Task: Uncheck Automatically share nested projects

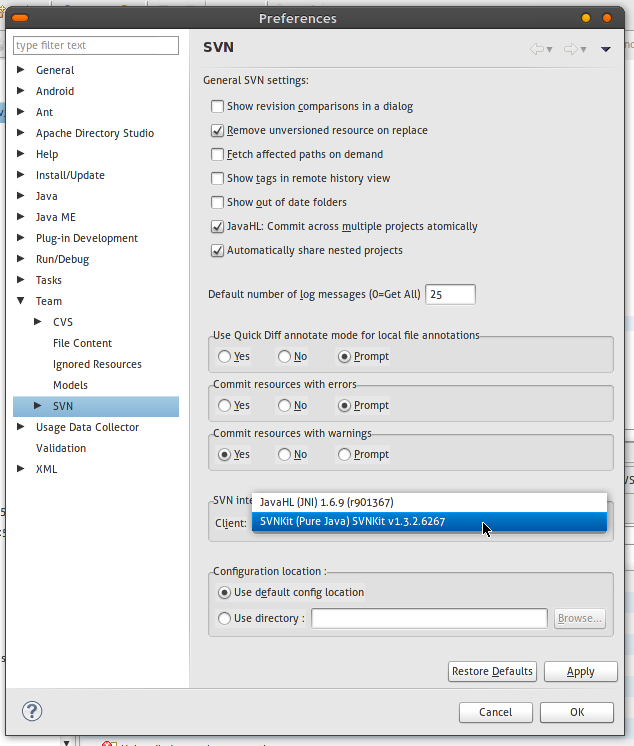Action: click(217, 251)
